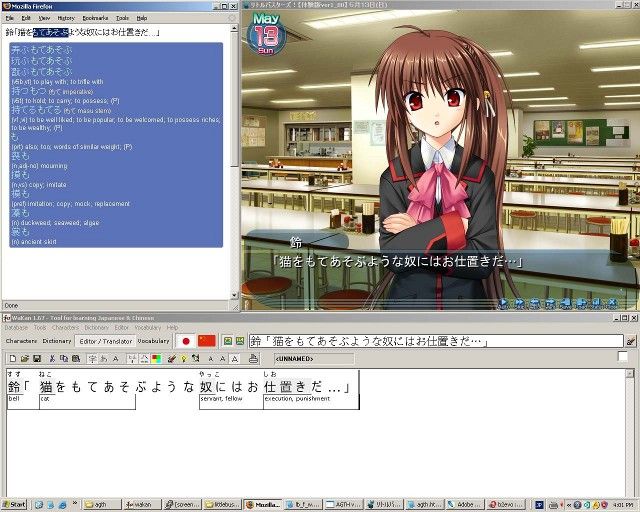Viewport: 640px width, 512px height.
Task: Open the Database menu in WaKan
Action: point(16,327)
